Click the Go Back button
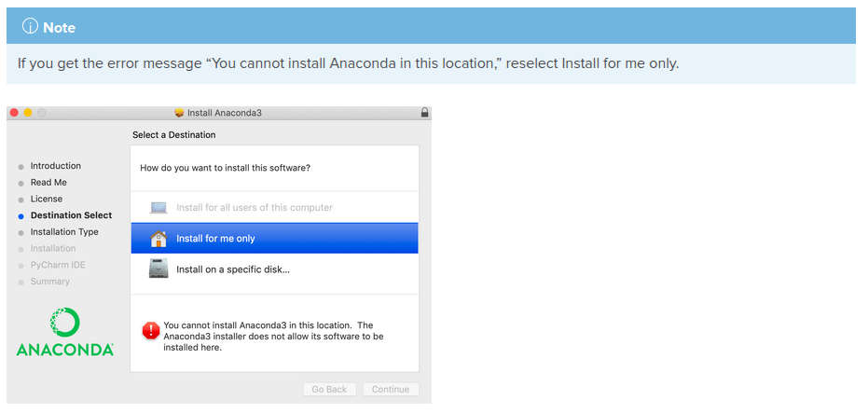This screenshot has height=414, width=868. pos(329,389)
